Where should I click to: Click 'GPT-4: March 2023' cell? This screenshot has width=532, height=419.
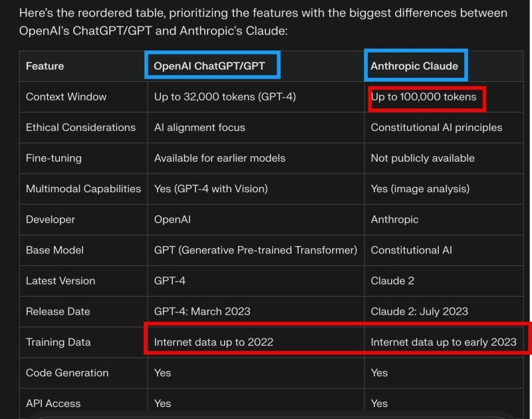202,311
